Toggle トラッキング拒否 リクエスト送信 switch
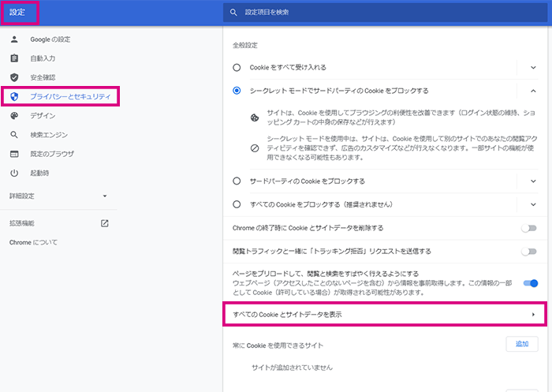 click(x=529, y=252)
